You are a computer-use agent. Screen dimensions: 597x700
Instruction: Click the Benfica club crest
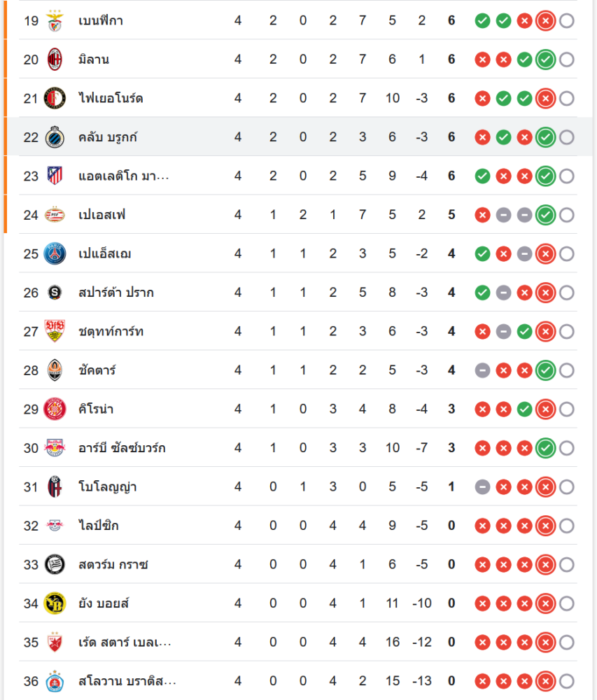[55, 20]
